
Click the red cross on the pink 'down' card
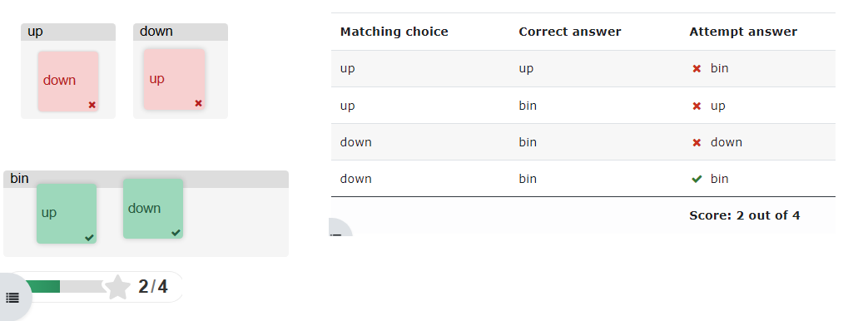[92, 105]
